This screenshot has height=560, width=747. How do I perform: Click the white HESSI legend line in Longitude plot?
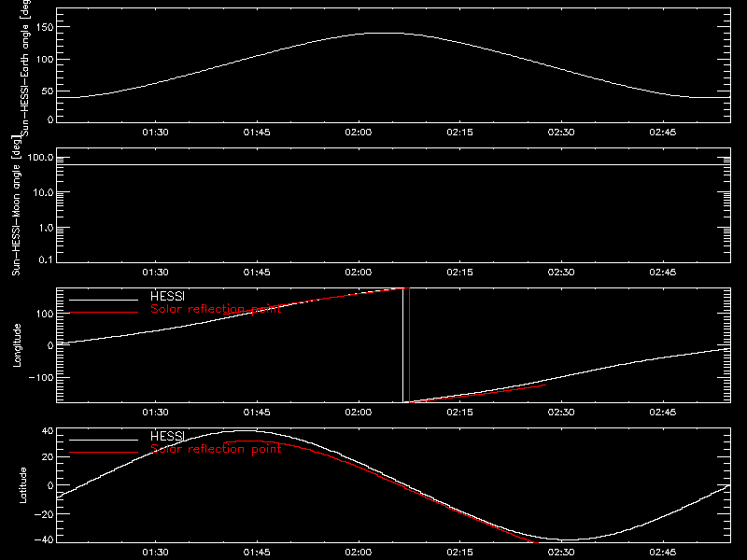104,300
